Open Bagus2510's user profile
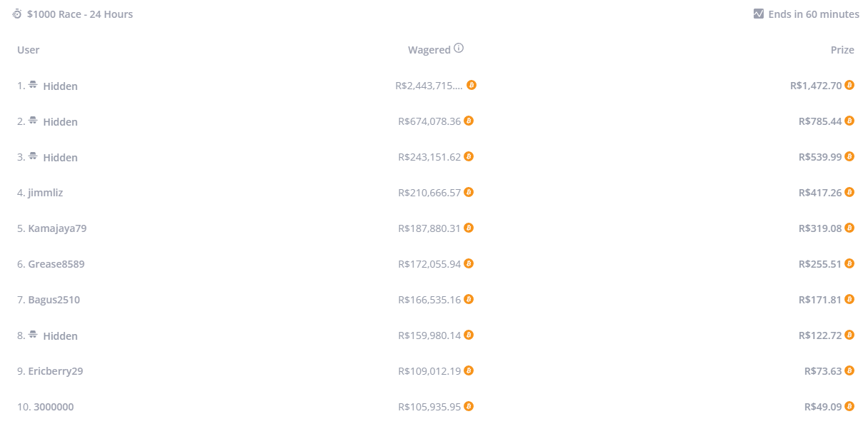The height and width of the screenshot is (424, 868). pyautogui.click(x=54, y=300)
